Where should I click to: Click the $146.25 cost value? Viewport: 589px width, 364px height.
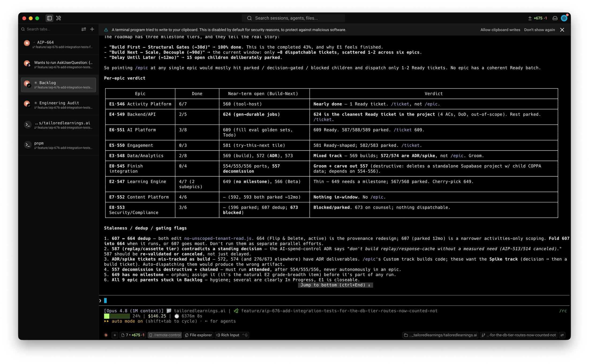click(157, 316)
